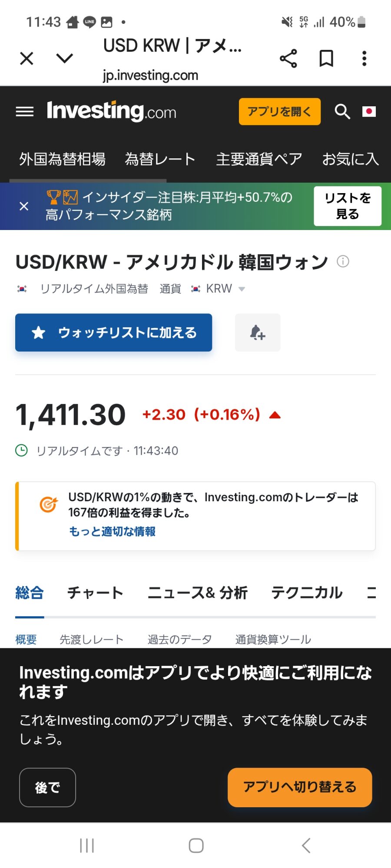Dismiss the insider stocks promo banner
The width and height of the screenshot is (391, 868).
24,206
